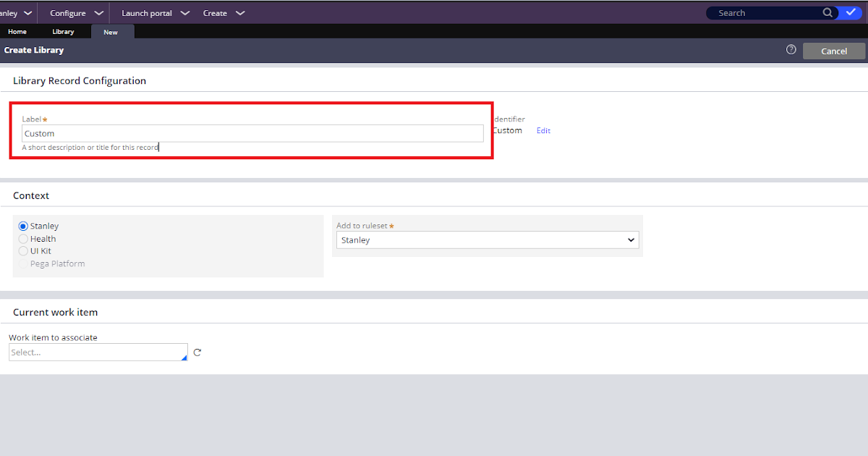Click the search magnifier icon
Viewport: 868px width, 456px height.
827,12
